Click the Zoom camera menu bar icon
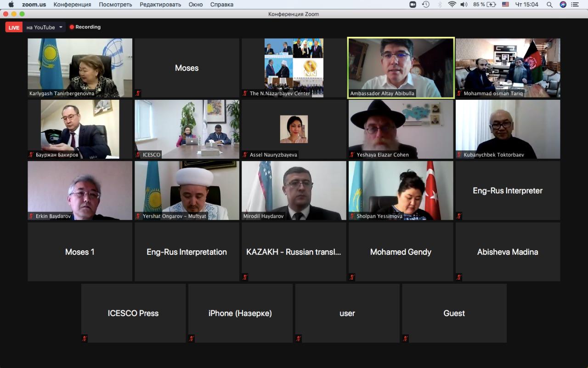588x368 pixels. [x=413, y=5]
